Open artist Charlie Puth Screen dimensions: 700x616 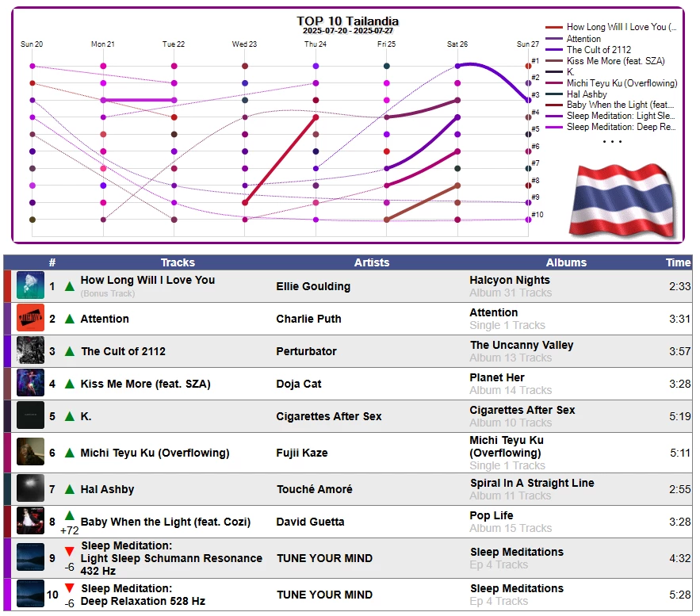coord(308,319)
